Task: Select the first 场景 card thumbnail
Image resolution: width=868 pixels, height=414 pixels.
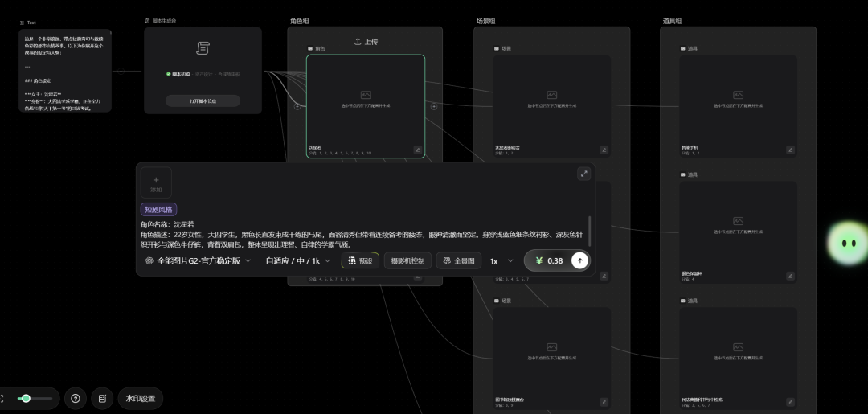Action: 552,106
